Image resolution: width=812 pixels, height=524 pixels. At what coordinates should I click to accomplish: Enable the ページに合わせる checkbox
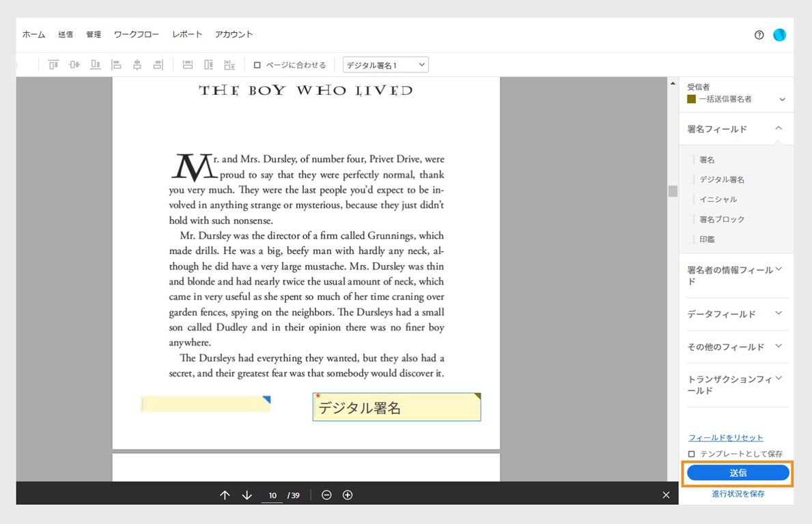[257, 64]
